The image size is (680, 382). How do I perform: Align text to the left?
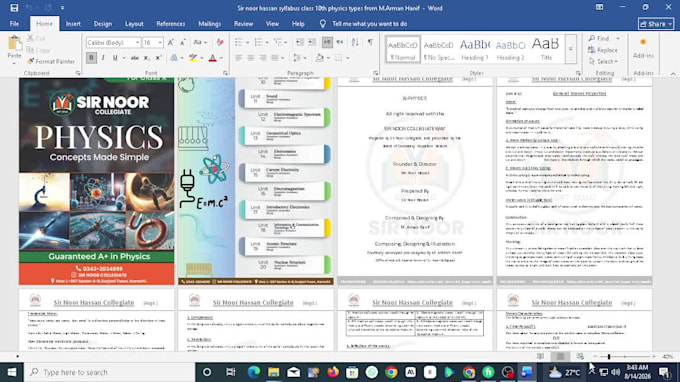tap(239, 58)
